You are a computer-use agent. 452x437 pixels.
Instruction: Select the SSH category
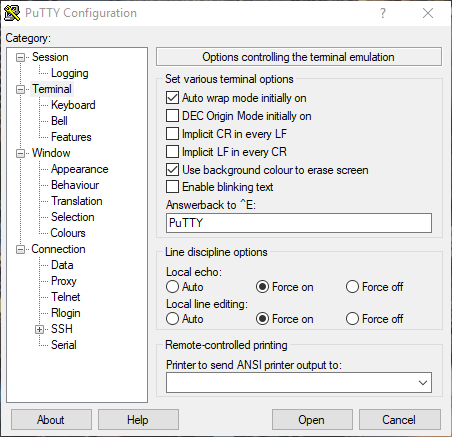(62, 329)
